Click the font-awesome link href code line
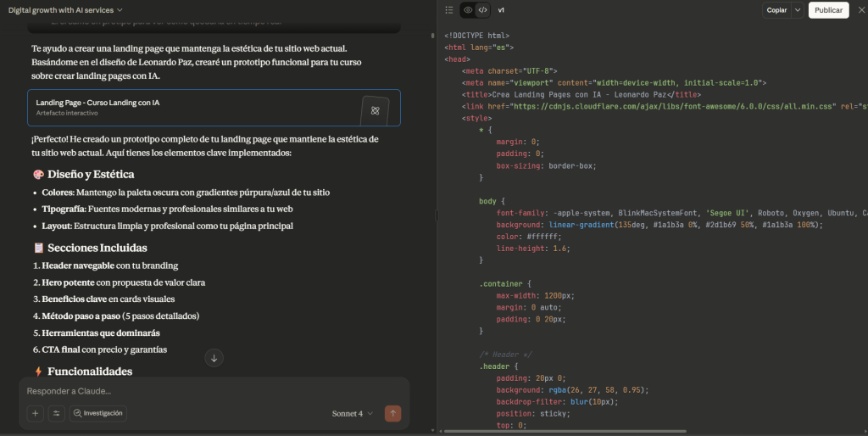Image resolution: width=868 pixels, height=436 pixels. tap(665, 106)
